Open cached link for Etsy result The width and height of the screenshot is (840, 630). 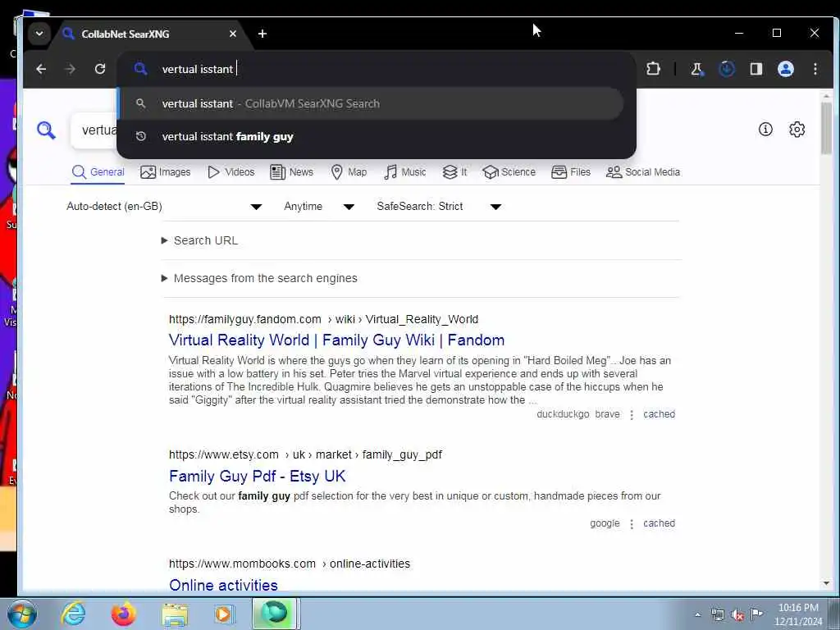click(659, 523)
